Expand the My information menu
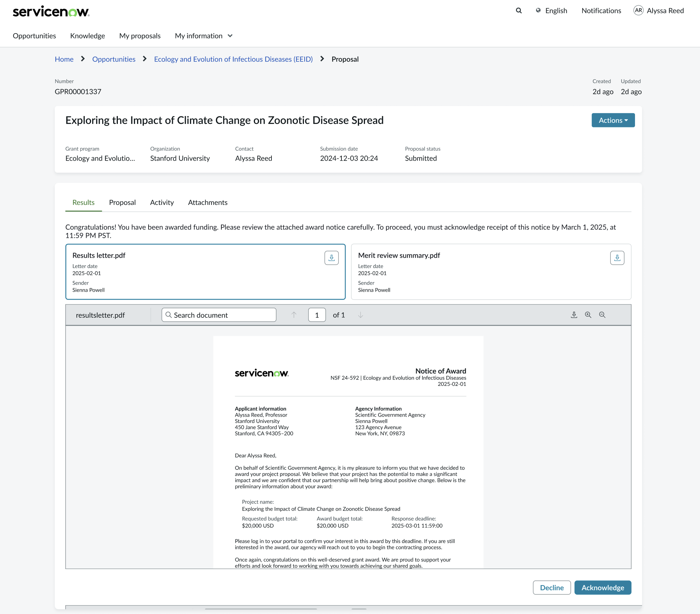Screen dimensions: 700x614 pyautogui.click(x=204, y=36)
